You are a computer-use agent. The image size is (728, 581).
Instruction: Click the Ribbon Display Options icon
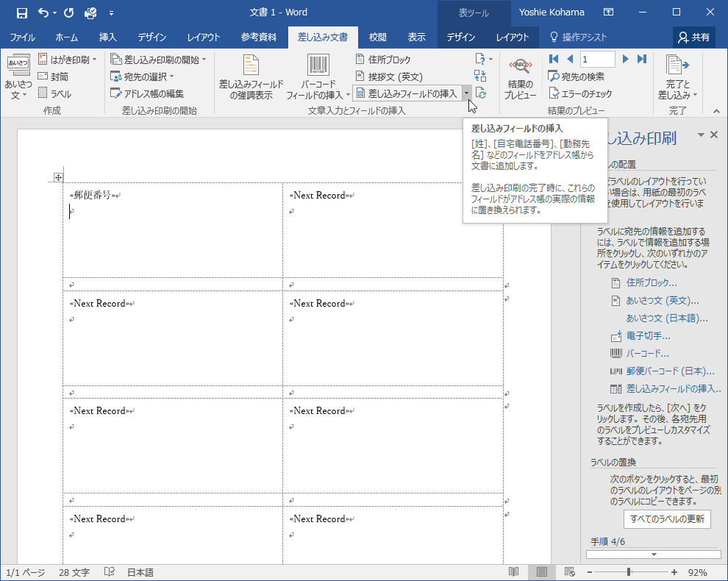click(608, 12)
